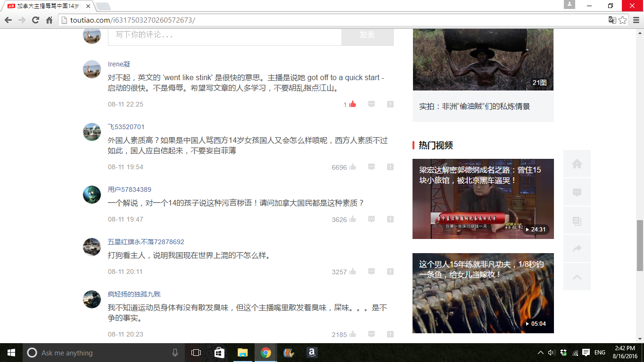Like the comment with 2185 likes
This screenshot has height=362, width=644.
(x=353, y=334)
